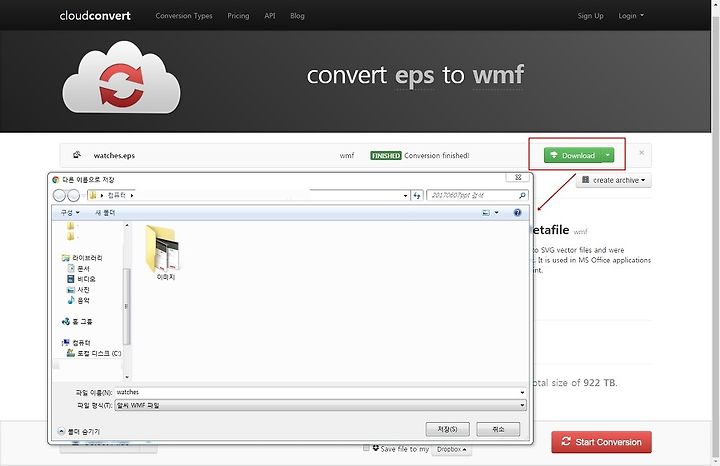Remove watches.eps with the x icon
Image resolution: width=720 pixels, height=466 pixels.
click(641, 152)
